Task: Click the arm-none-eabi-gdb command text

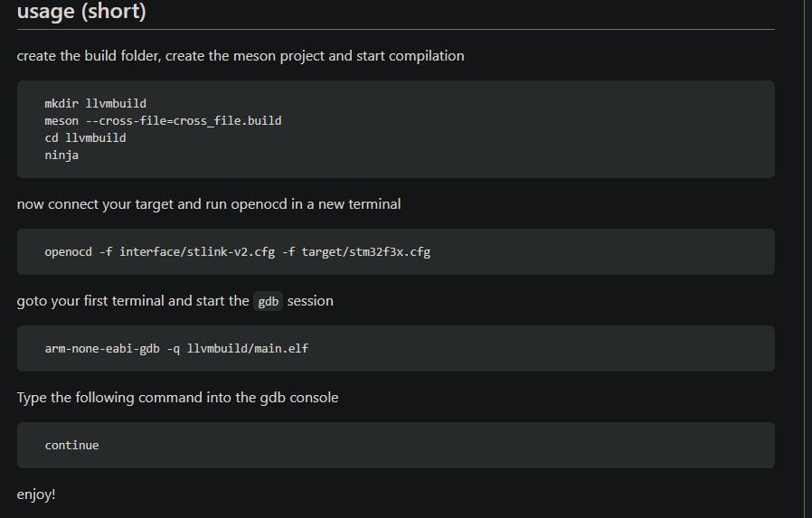Action: [x=102, y=349]
